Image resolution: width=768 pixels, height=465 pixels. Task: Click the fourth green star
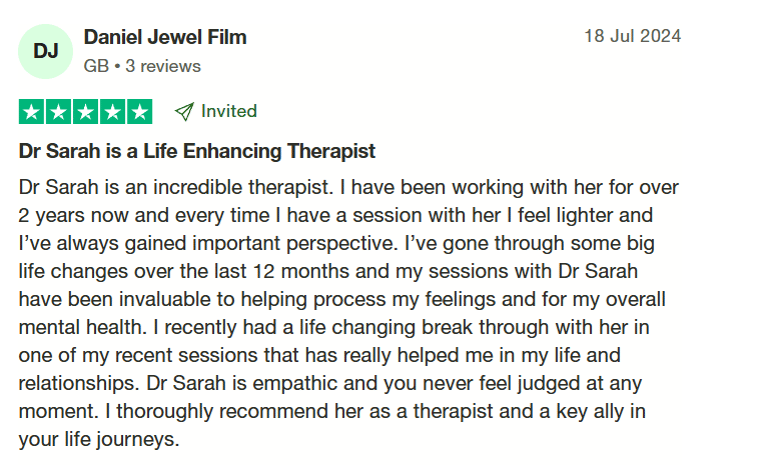point(113,112)
